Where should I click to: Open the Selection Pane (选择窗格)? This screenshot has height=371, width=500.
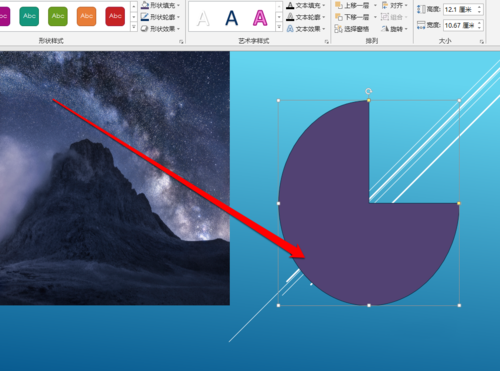[x=352, y=29]
